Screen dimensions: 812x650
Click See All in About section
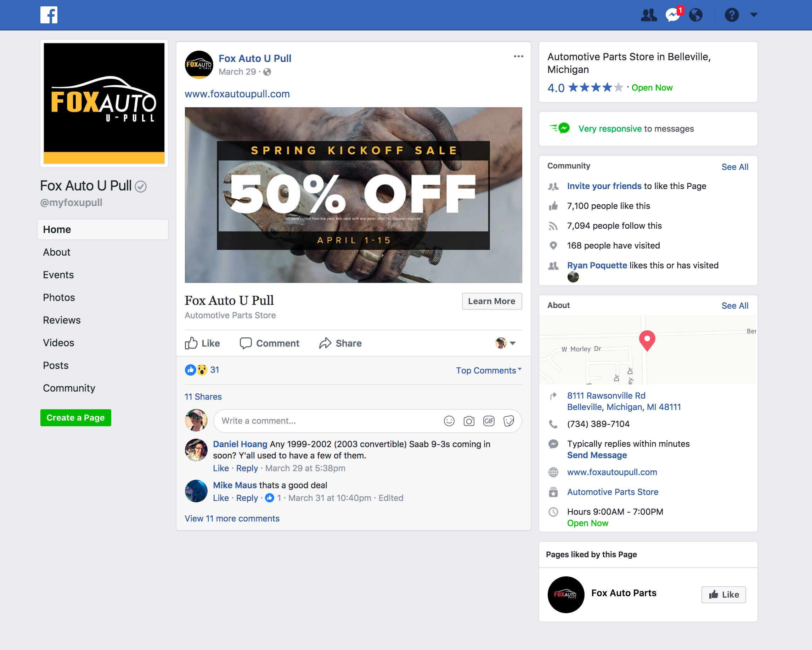click(x=735, y=306)
